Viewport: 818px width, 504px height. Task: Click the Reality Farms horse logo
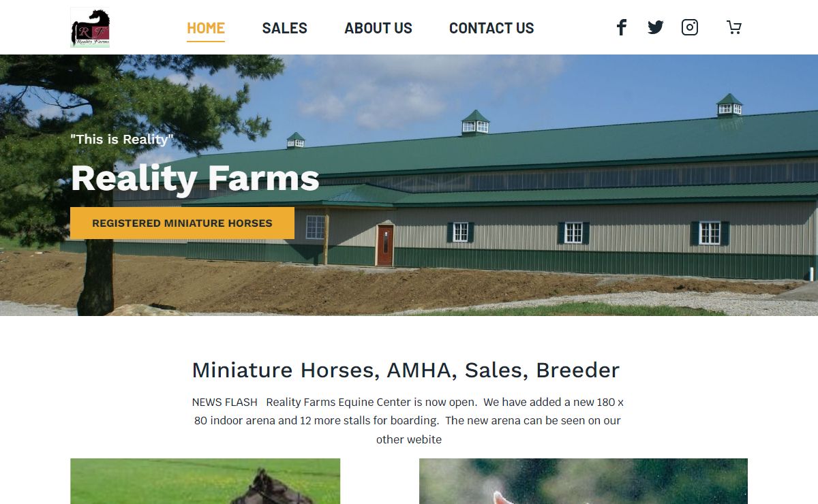[90, 27]
